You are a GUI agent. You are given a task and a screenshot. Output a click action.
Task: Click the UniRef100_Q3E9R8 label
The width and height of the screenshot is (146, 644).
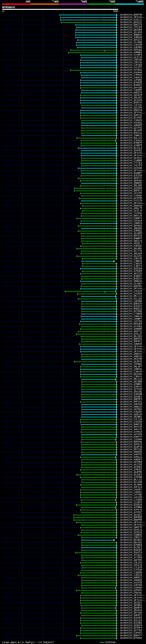(x=131, y=47)
